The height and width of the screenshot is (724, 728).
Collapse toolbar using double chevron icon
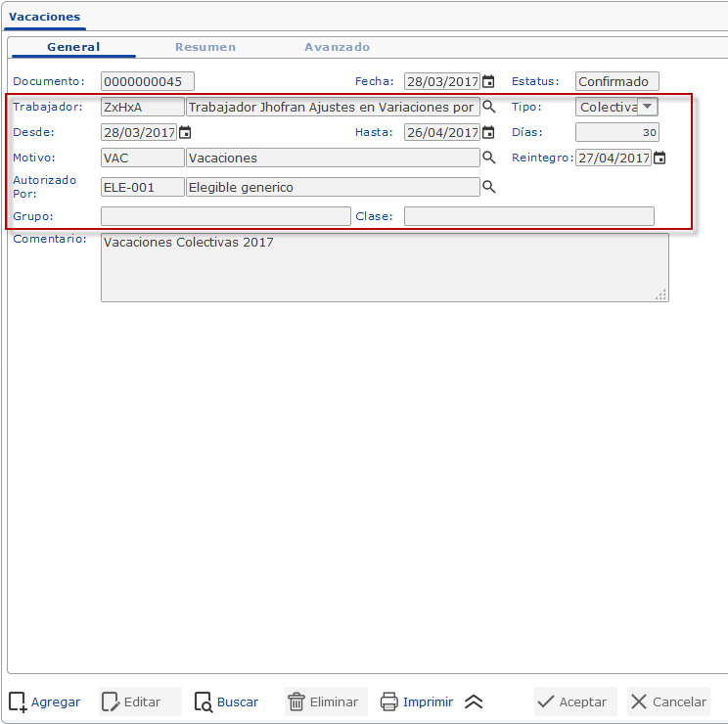point(474,701)
